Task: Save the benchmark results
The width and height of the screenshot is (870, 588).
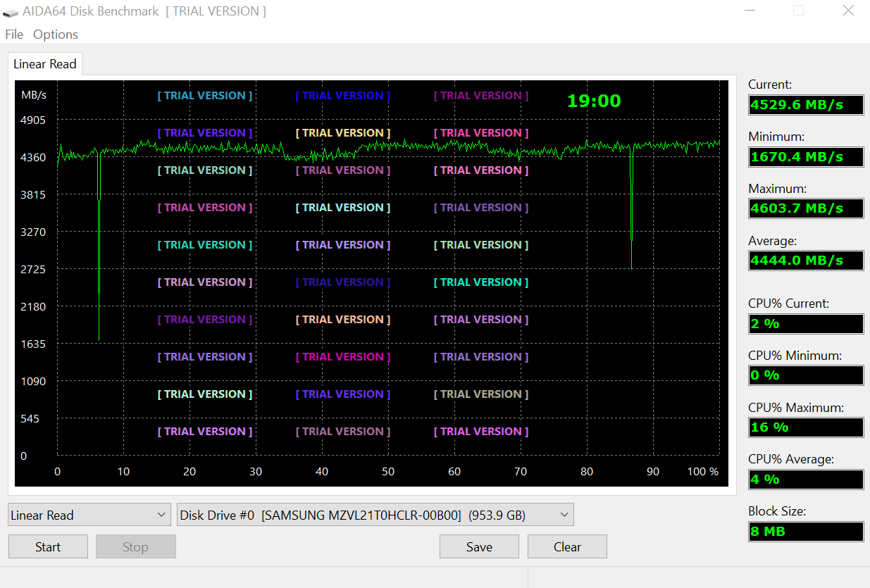Action: point(479,547)
